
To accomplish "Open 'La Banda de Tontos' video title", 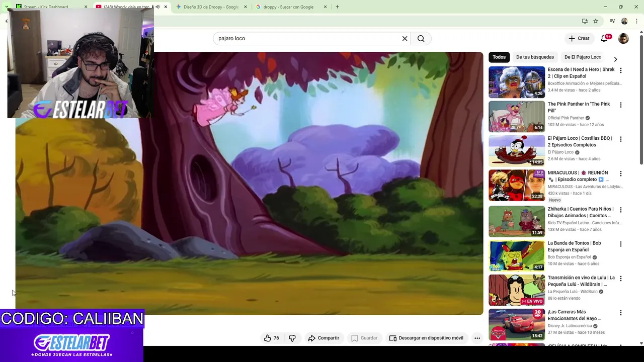I will click(574, 246).
